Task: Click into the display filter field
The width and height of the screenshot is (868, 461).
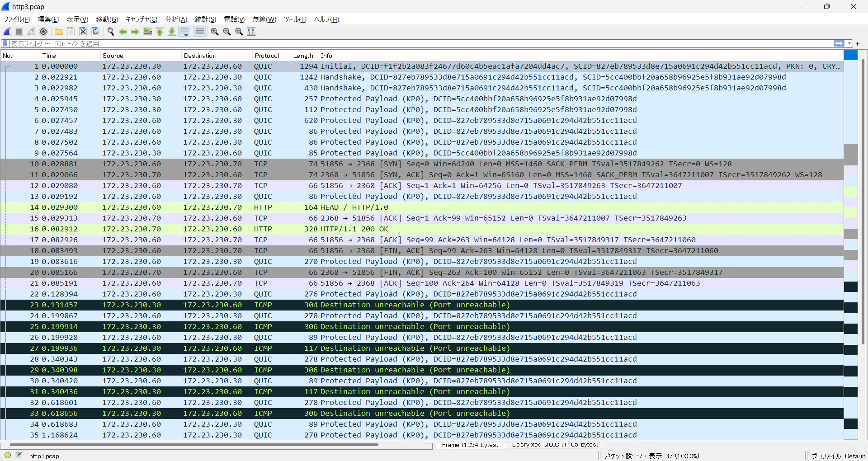Action: click(420, 44)
